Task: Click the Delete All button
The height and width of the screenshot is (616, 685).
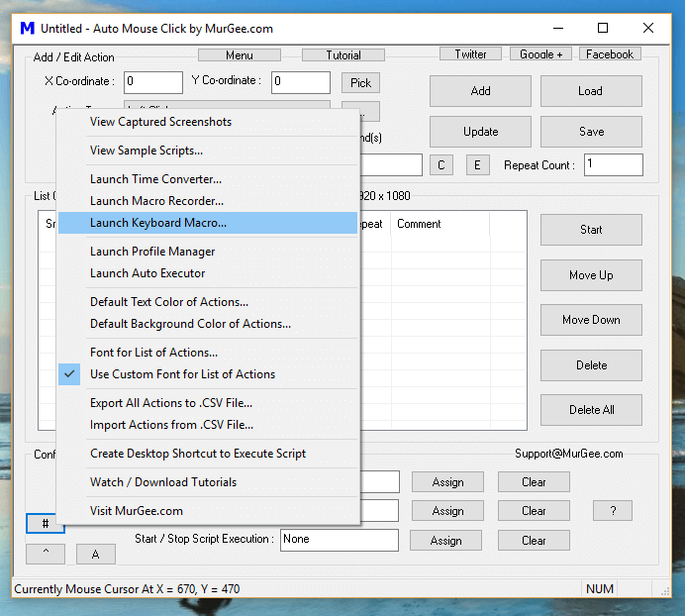Action: point(591,410)
